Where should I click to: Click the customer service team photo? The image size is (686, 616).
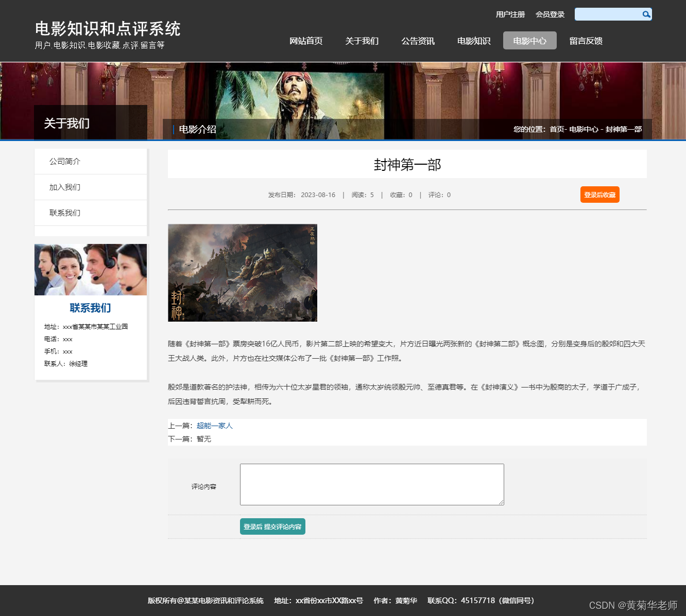(91, 270)
